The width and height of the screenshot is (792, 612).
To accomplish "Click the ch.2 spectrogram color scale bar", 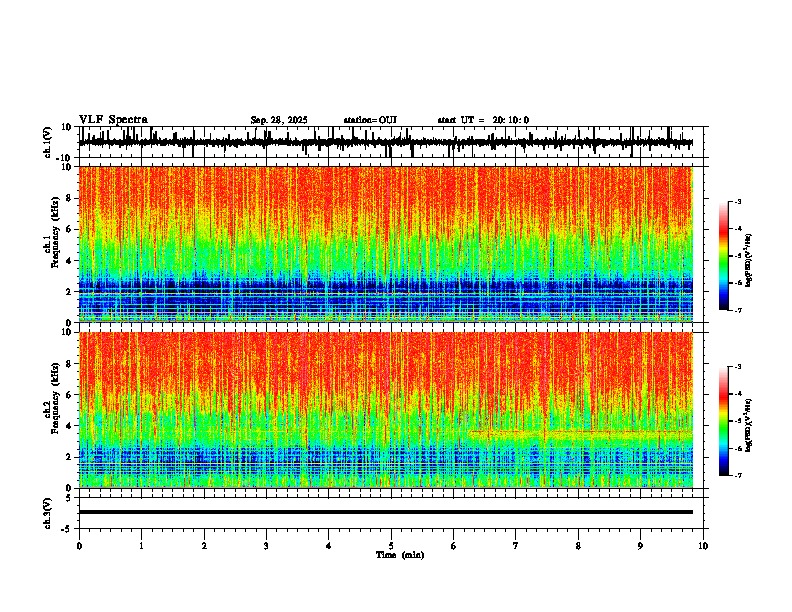I will tap(724, 421).
